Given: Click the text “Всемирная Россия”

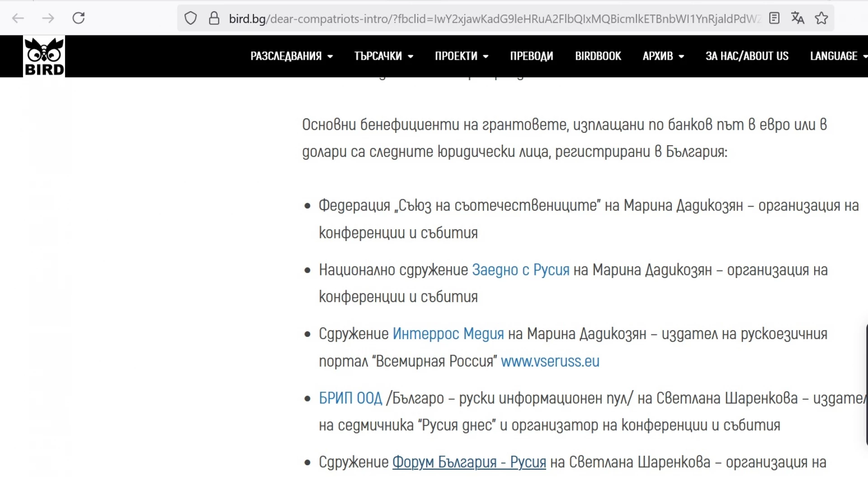Looking at the screenshot, I should [434, 361].
